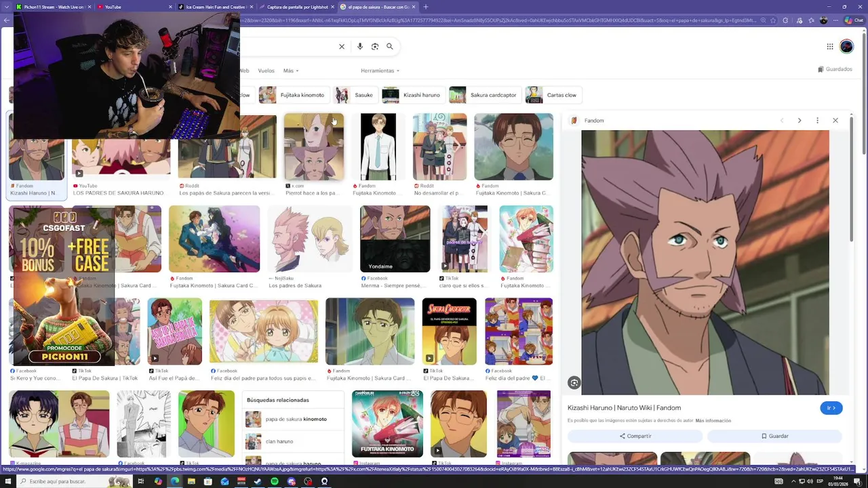Viewport: 868px width, 488px height.
Task: Open the Guardados saved items
Action: 835,69
